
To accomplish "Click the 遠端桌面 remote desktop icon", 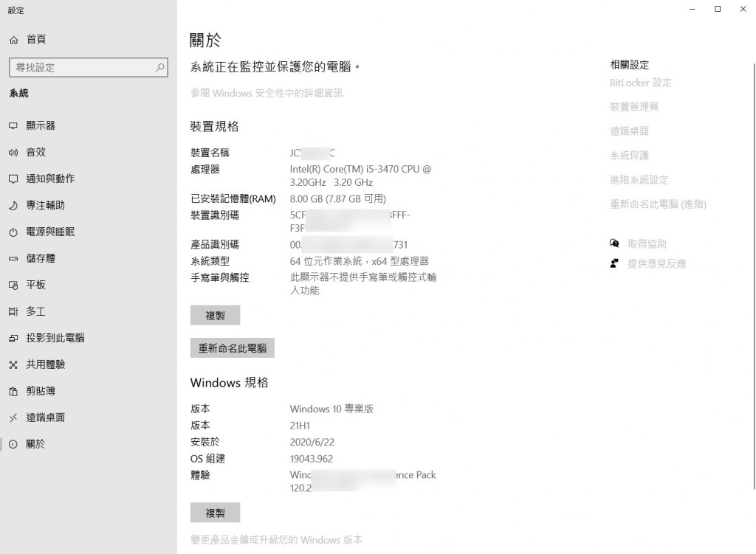I will (13, 418).
